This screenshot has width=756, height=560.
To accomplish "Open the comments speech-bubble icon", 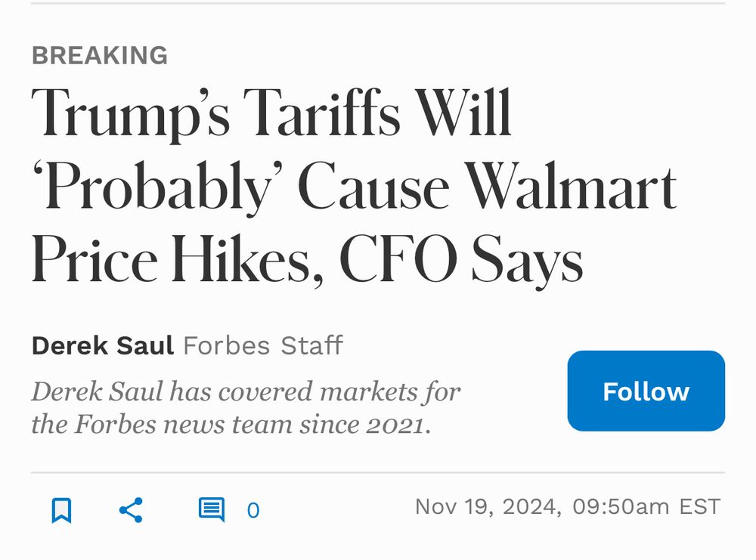I will [211, 510].
